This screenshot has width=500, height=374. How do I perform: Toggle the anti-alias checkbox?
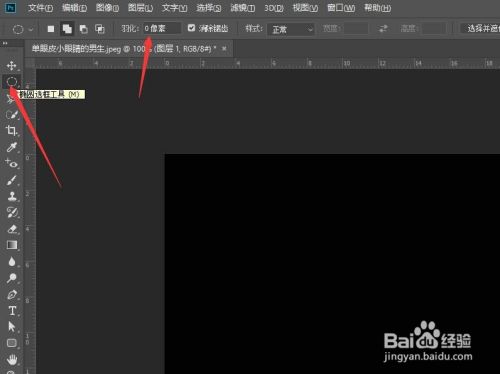[x=191, y=28]
